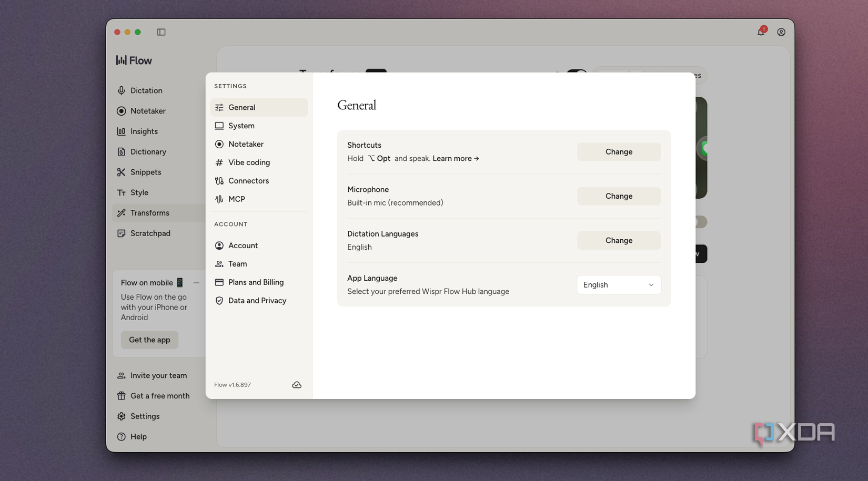Open Help from main sidebar
Image resolution: width=868 pixels, height=481 pixels.
(x=158, y=437)
